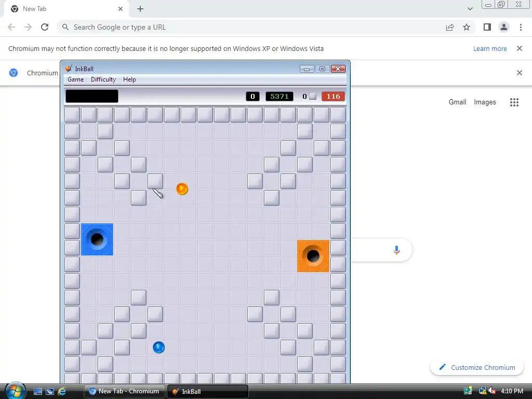The height and width of the screenshot is (399, 532).
Task: Click the orange ball on the board
Action: [x=182, y=189]
